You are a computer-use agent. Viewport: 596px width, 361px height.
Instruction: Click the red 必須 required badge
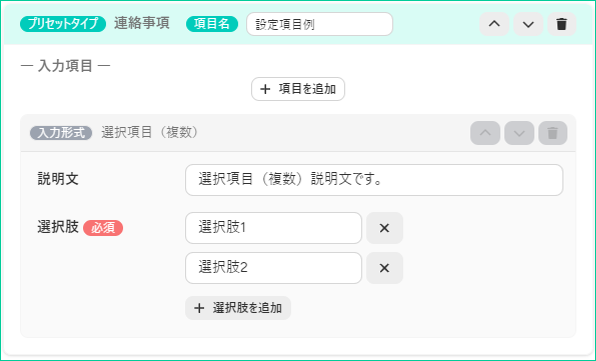pos(103,228)
